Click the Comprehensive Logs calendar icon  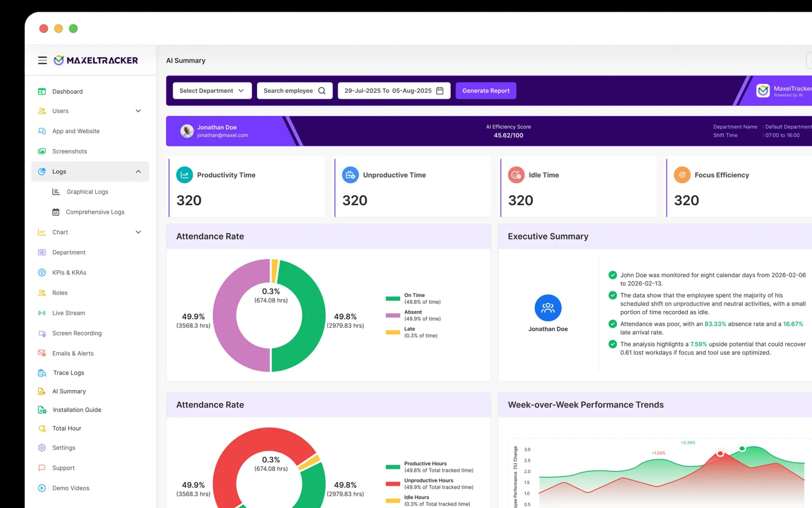click(56, 212)
